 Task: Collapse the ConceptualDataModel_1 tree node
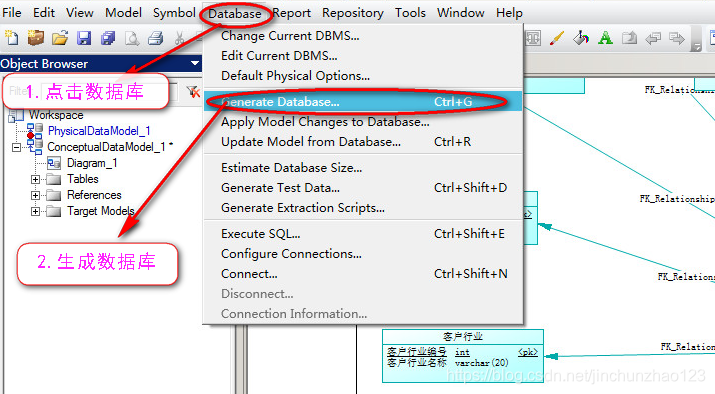coord(16,147)
